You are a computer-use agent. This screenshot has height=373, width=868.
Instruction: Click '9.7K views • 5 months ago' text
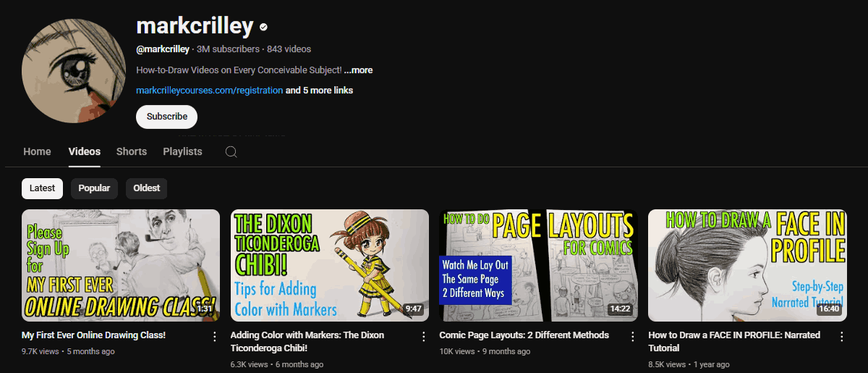click(x=68, y=351)
